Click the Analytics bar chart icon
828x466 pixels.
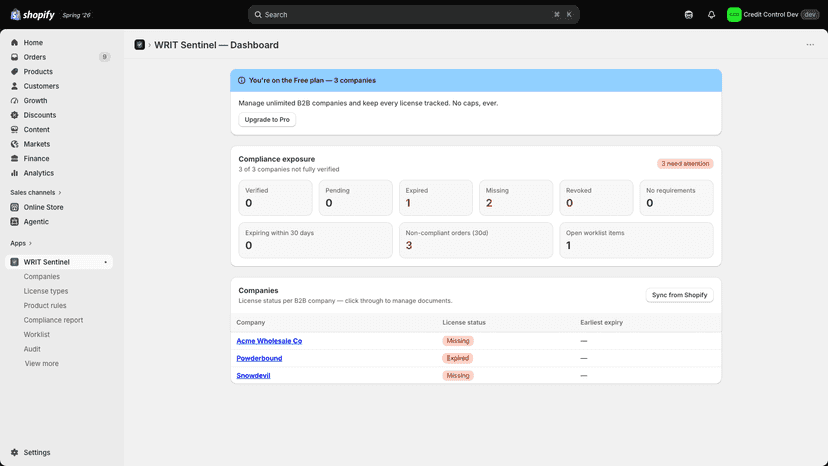point(14,173)
